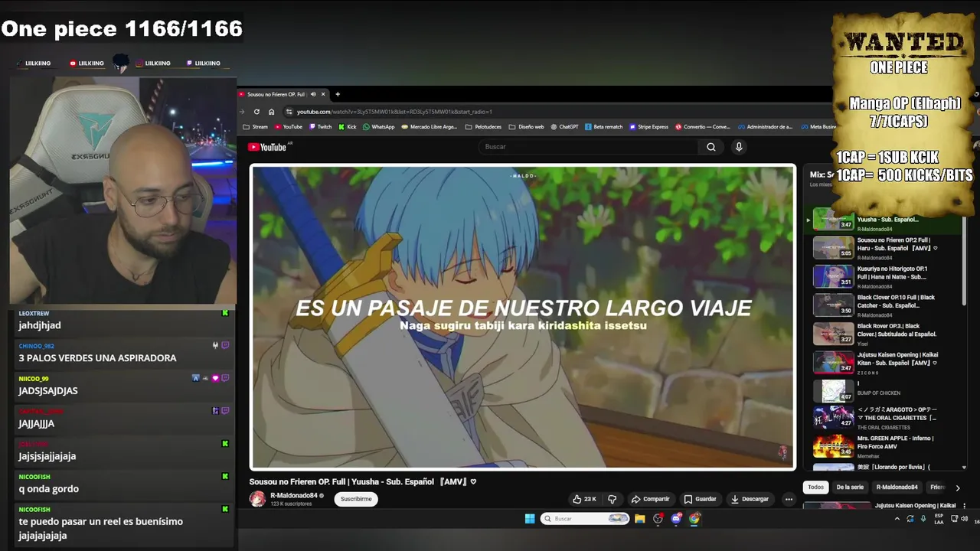980x551 pixels.
Task: Open the Convertio bookmark
Action: click(x=703, y=127)
